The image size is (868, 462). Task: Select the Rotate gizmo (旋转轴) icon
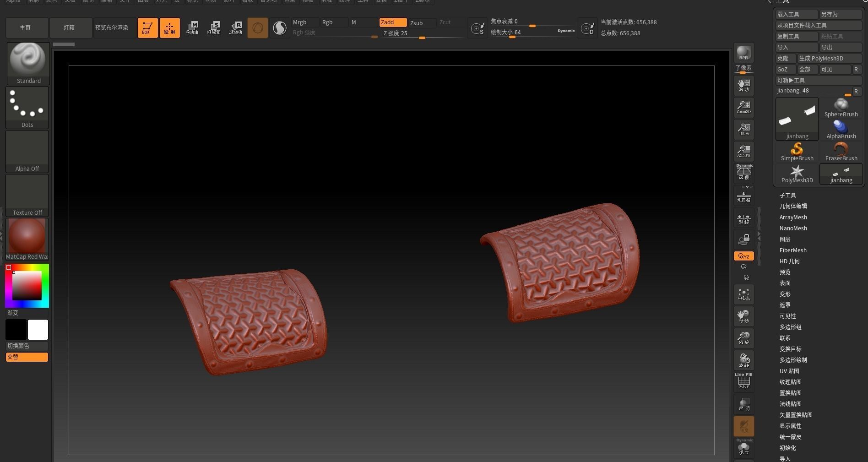coord(236,27)
